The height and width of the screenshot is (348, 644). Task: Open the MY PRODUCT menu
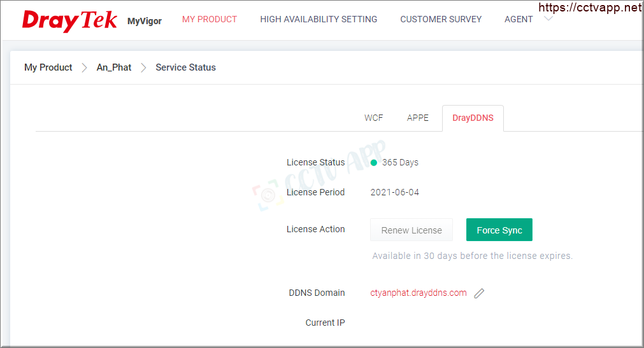coord(210,19)
